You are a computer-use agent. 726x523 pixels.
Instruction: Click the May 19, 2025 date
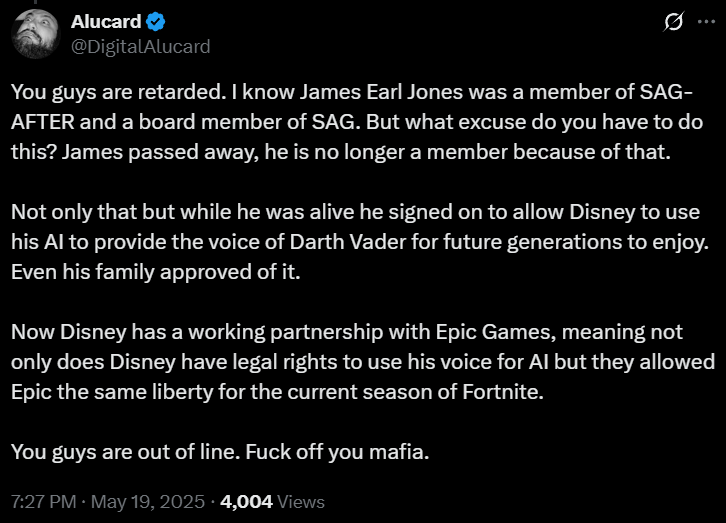pyautogui.click(x=149, y=501)
